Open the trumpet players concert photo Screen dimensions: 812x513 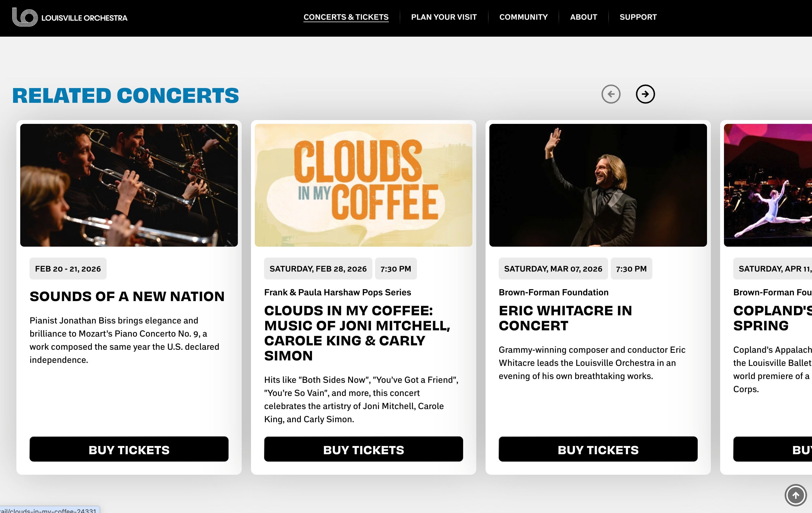(129, 185)
